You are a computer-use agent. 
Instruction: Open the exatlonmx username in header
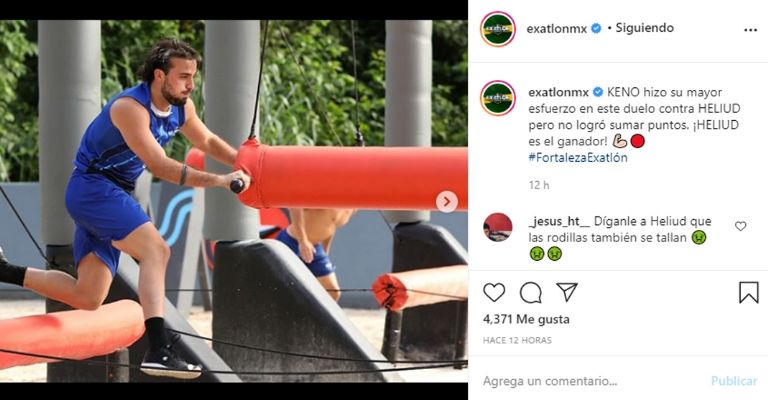556,29
